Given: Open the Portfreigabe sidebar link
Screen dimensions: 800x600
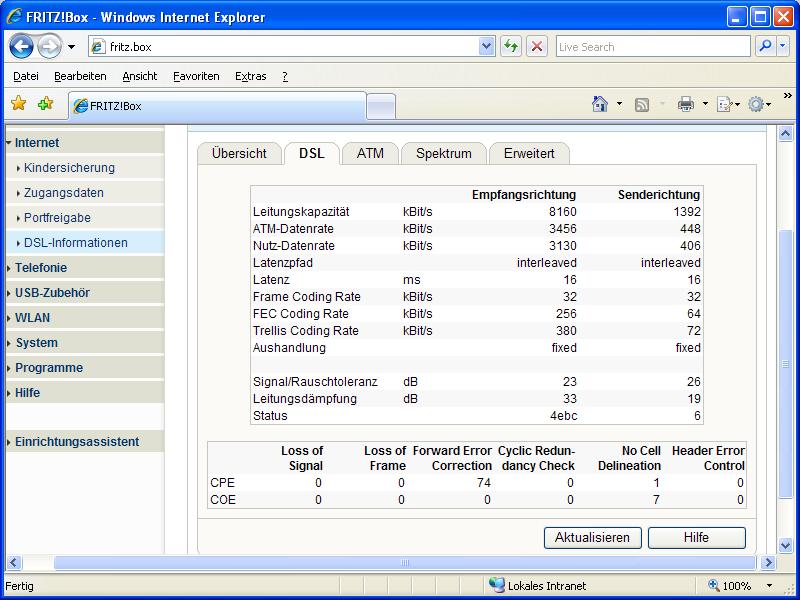Looking at the screenshot, I should (x=57, y=218).
